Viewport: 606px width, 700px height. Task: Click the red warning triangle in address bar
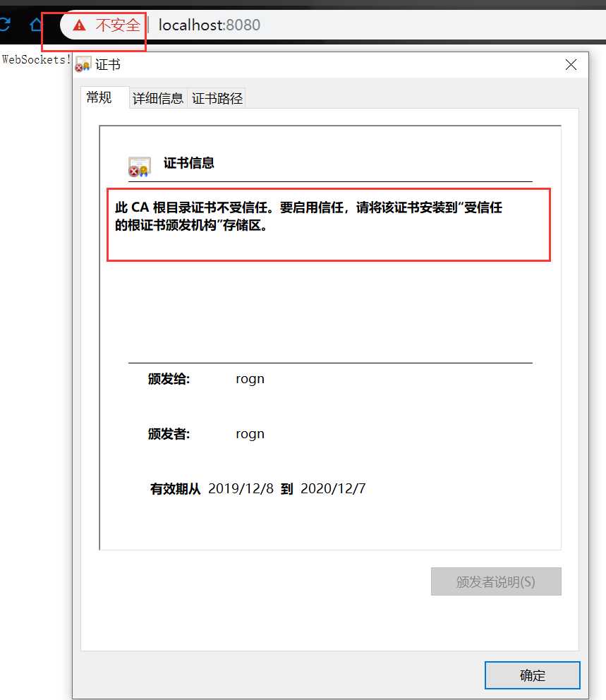pyautogui.click(x=80, y=25)
